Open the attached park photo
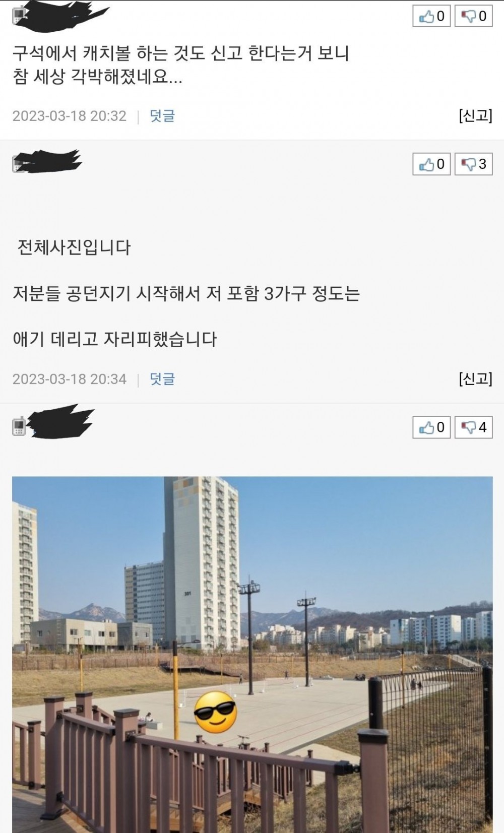Image resolution: width=504 pixels, height=833 pixels. [x=252, y=654]
